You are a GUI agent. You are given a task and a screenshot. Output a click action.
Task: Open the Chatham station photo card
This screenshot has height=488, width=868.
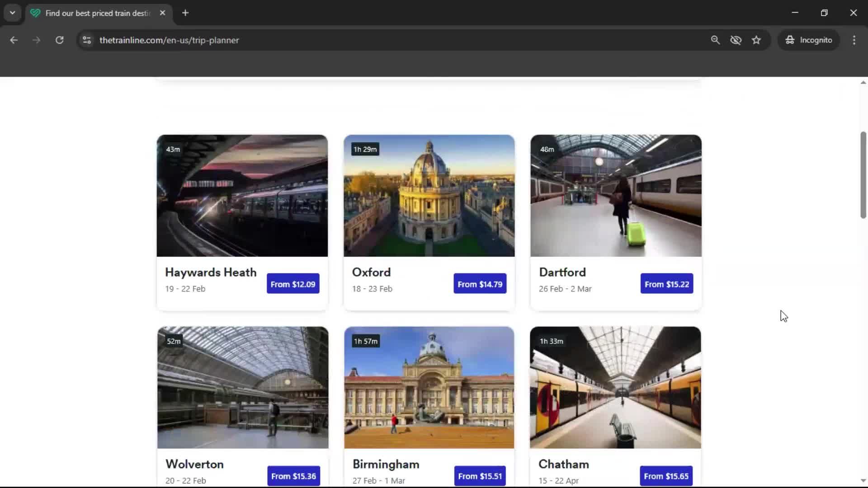click(x=615, y=388)
